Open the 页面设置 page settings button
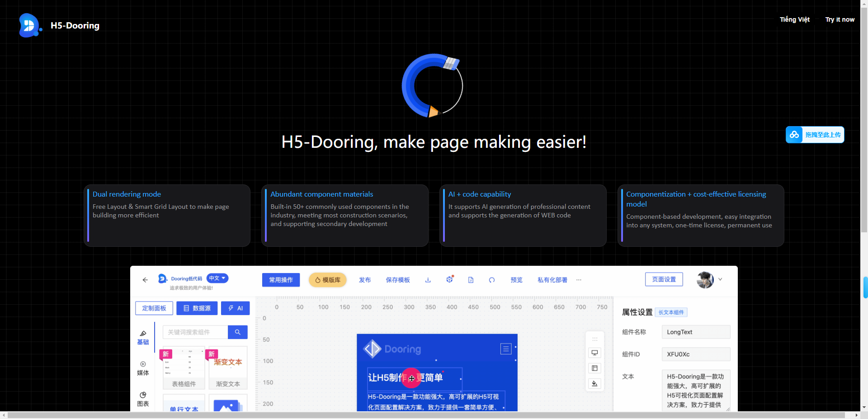Screen dimensions: 868x419 [664, 279]
